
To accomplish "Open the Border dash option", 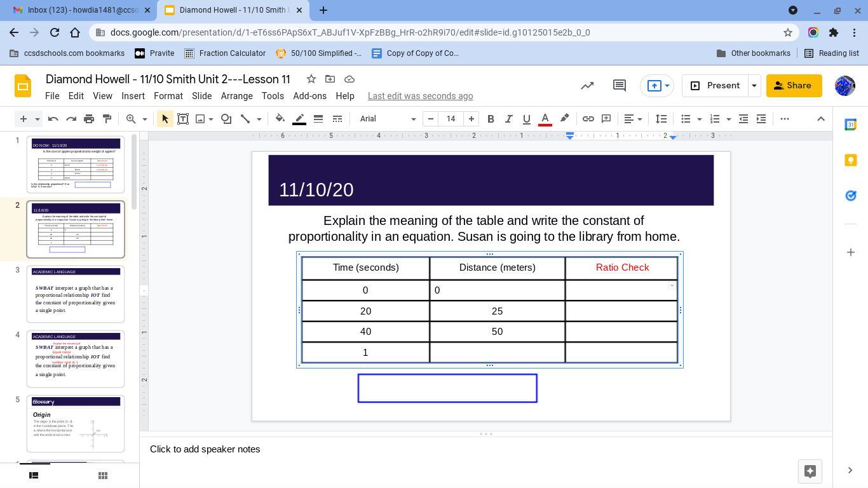I will pos(337,119).
